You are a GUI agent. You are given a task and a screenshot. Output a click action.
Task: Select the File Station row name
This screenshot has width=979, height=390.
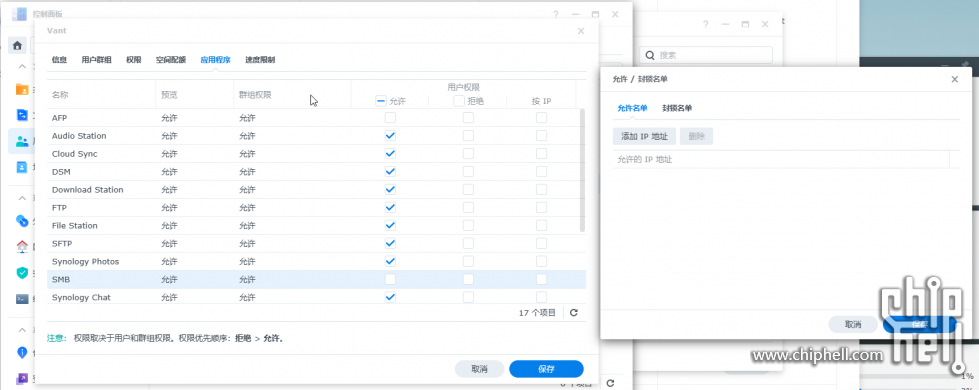(74, 225)
